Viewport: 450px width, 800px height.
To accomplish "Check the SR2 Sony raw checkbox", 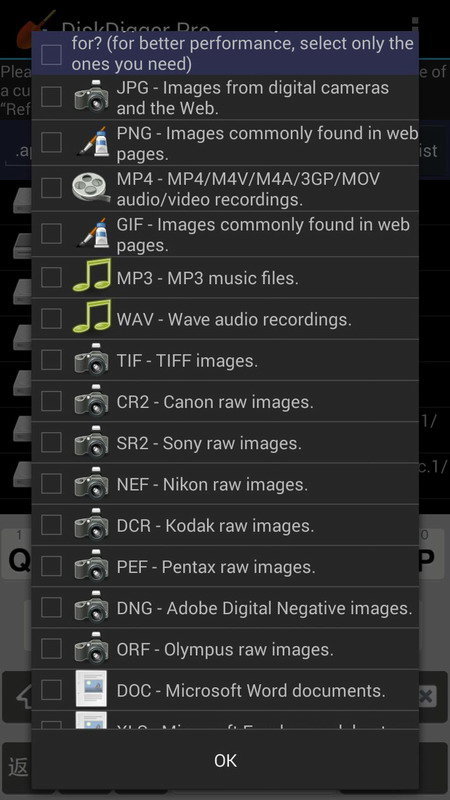I will [52, 442].
